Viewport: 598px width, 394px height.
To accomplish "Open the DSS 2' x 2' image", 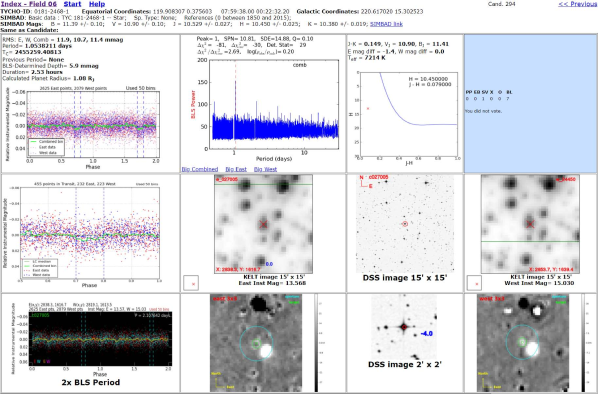I will click(x=405, y=327).
